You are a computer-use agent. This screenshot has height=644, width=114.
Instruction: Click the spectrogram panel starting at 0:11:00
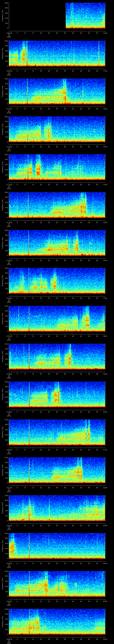57,91
